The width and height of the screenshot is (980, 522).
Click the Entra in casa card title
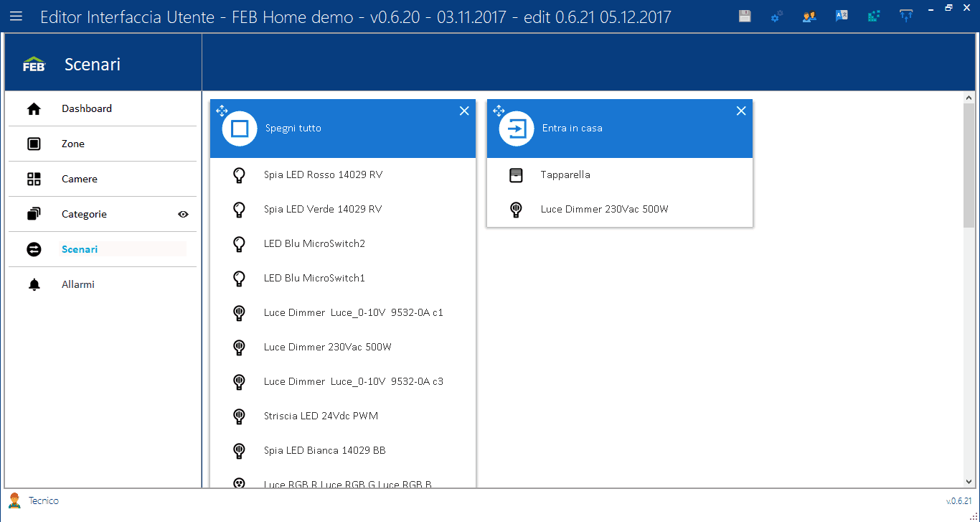pyautogui.click(x=573, y=129)
